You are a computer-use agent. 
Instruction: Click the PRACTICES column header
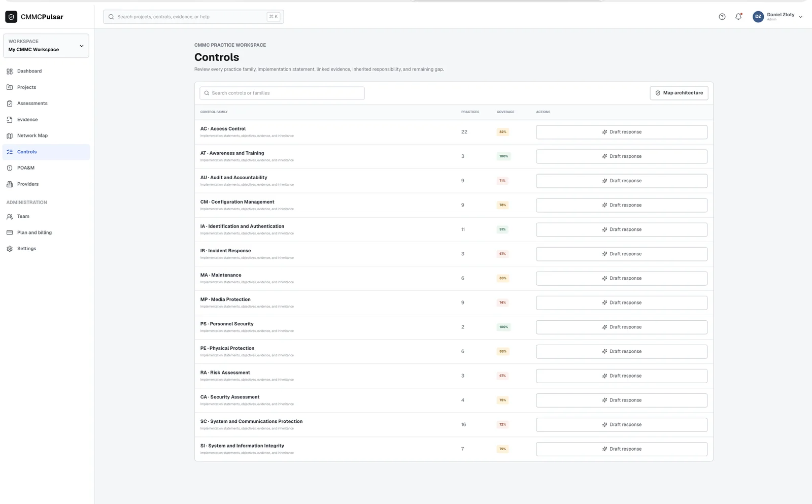point(470,112)
